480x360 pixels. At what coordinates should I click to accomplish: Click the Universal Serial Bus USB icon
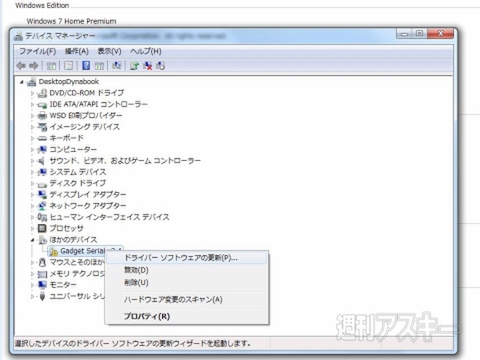(x=42, y=296)
